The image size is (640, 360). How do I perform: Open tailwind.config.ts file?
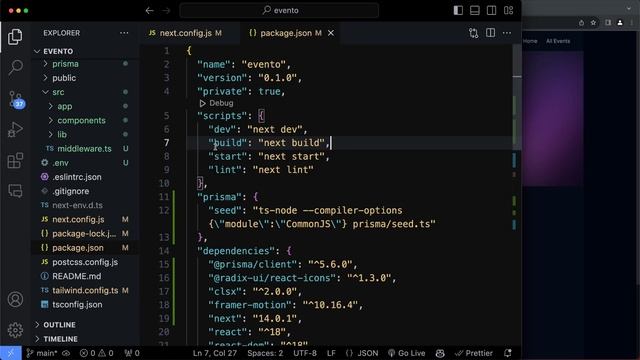[85, 291]
